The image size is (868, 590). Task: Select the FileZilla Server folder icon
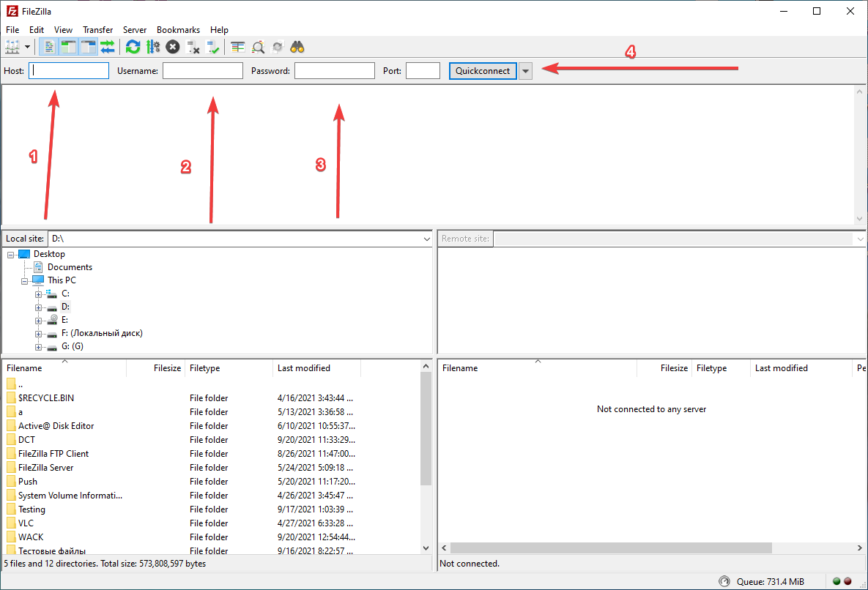tap(11, 467)
